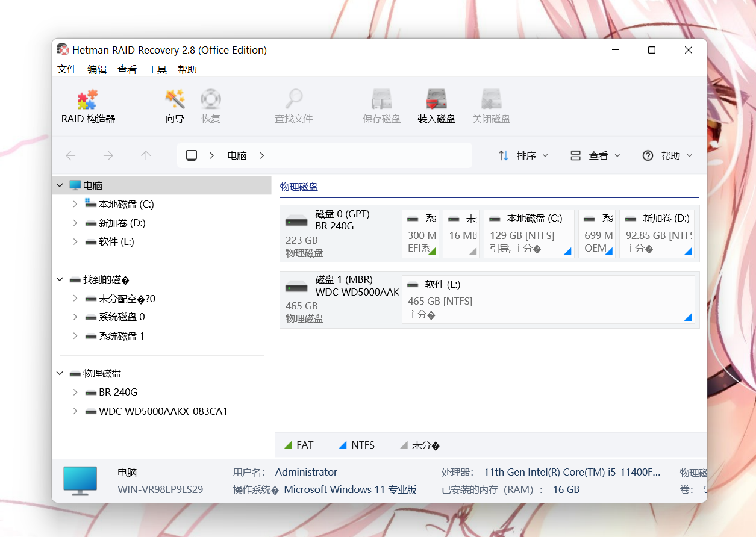The width and height of the screenshot is (756, 537).
Task: Open the 排序 sort dropdown
Action: [x=523, y=155]
